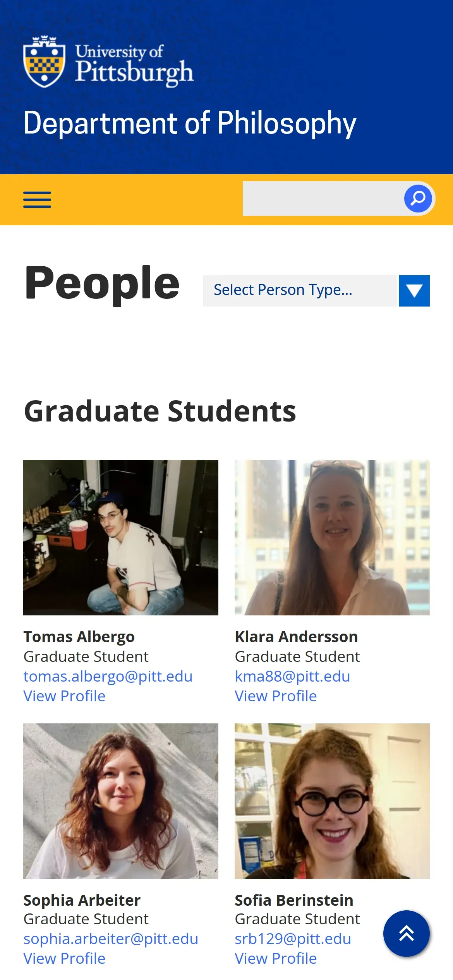
Task: Email tomas.albergo@pitt.edu
Action: pos(108,676)
